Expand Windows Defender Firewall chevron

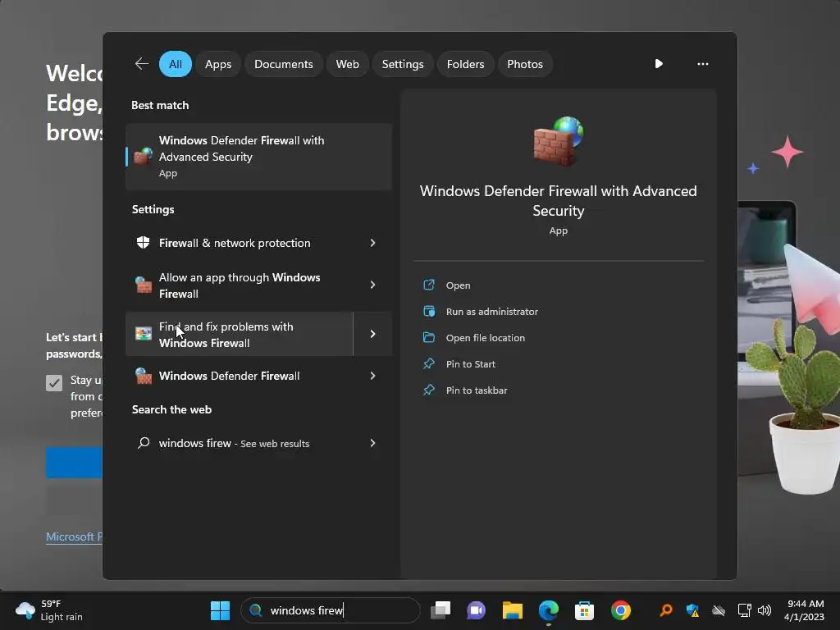tap(373, 376)
